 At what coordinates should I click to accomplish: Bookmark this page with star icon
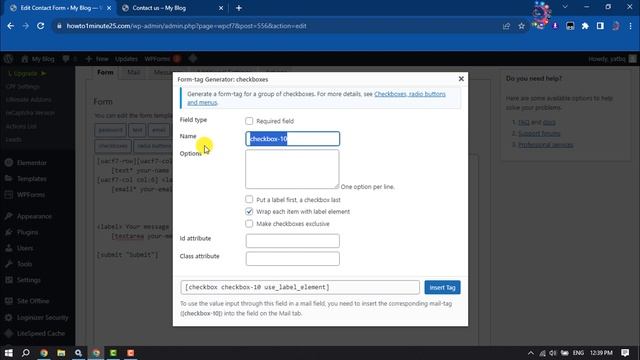pos(521,26)
